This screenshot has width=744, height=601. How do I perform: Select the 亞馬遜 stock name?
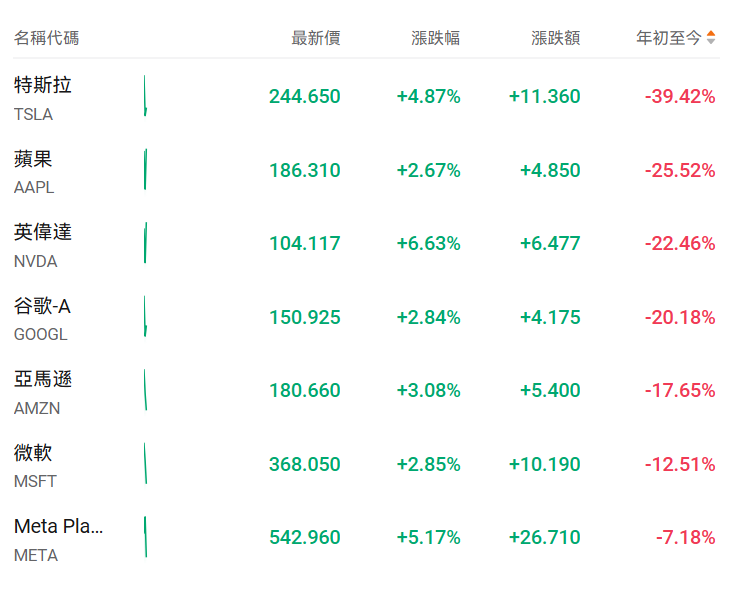[43, 379]
